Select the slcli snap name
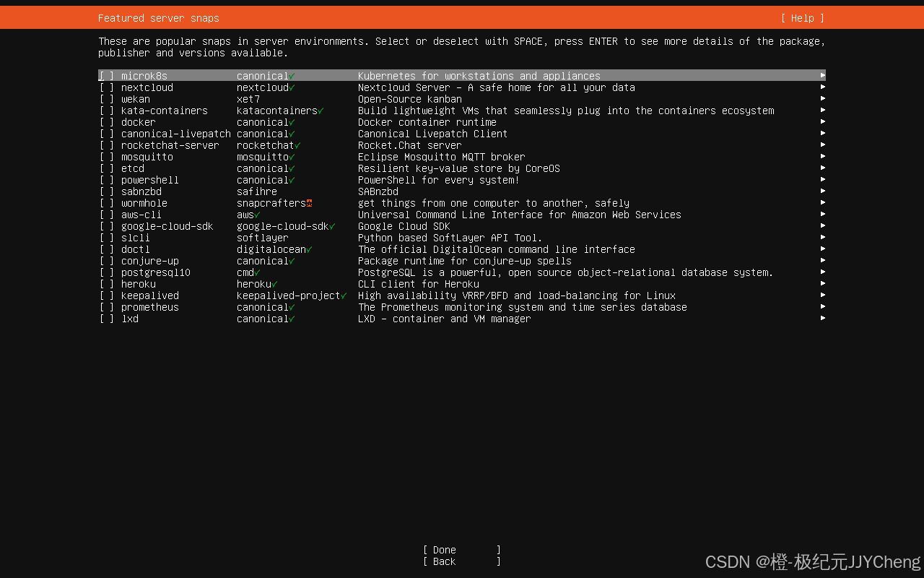Screen dimensions: 924x578 tap(136, 238)
